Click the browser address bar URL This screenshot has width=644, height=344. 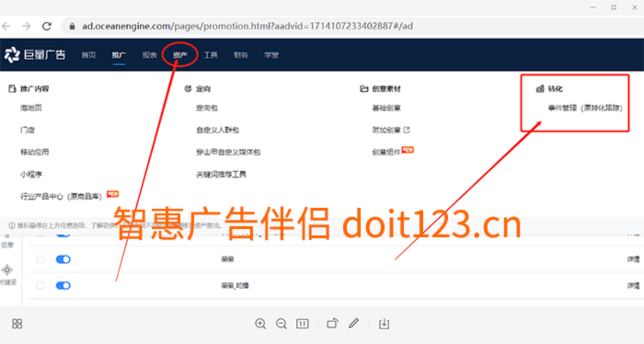pos(247,26)
